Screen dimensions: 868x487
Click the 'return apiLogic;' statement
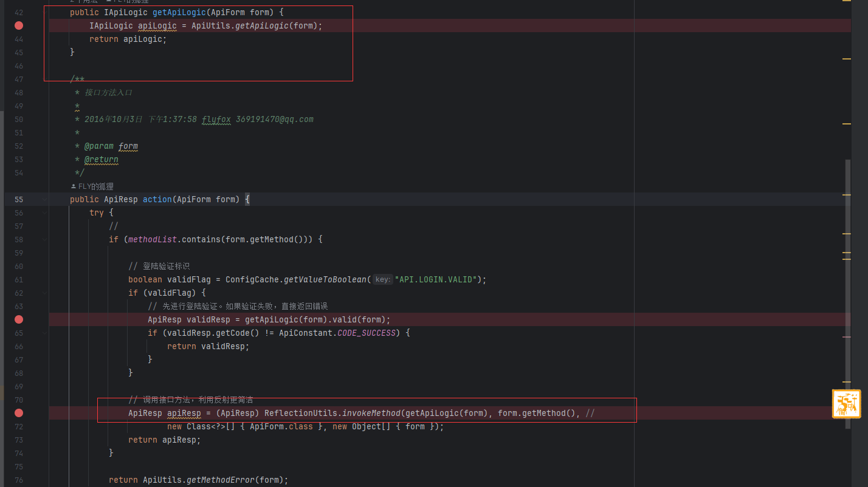(x=128, y=39)
